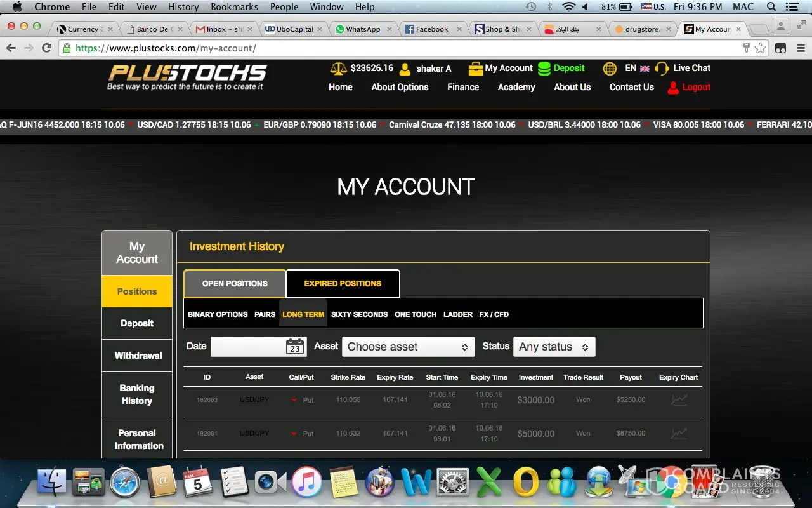Image resolution: width=812 pixels, height=508 pixels.
Task: Open the EN language selector
Action: [x=637, y=69]
